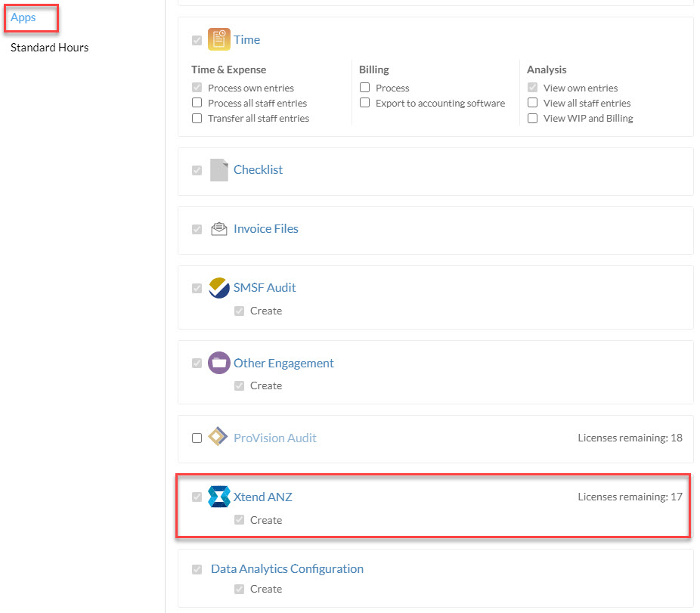Enable View WIP and Billing checkbox
The height and width of the screenshot is (613, 700).
tap(533, 119)
